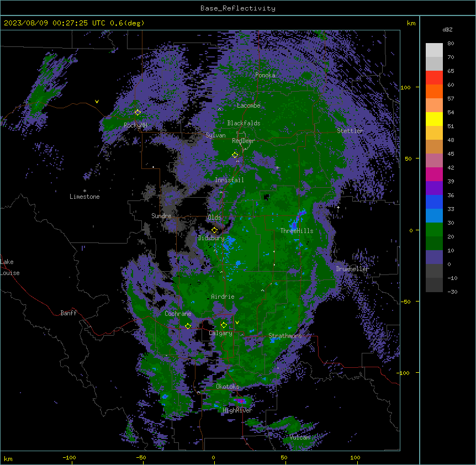Click the Didsbury label
The height and width of the screenshot is (465, 476).
[x=211, y=238]
